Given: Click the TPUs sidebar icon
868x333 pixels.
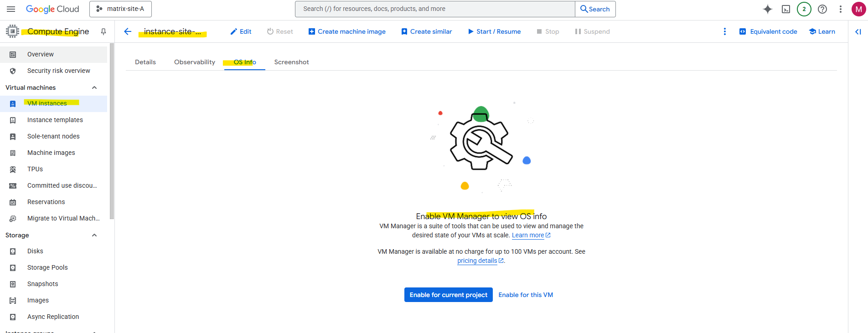Looking at the screenshot, I should click(x=13, y=169).
